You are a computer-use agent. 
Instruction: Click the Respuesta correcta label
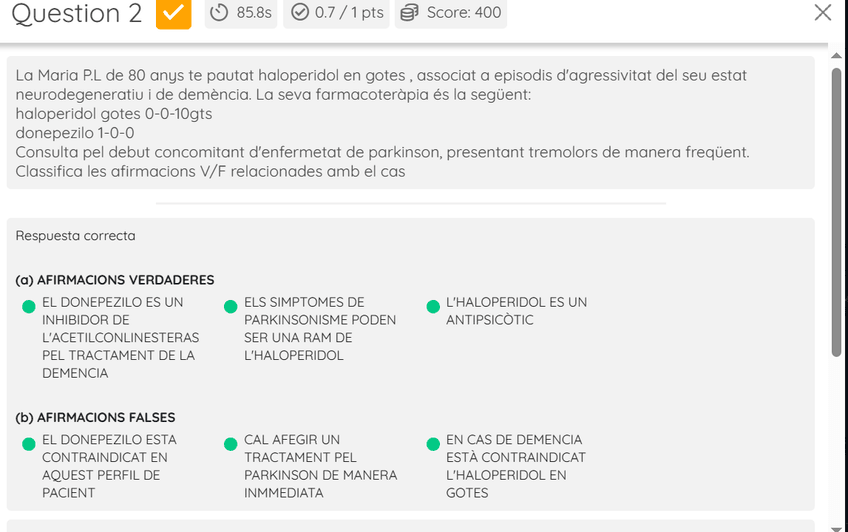[x=75, y=236]
